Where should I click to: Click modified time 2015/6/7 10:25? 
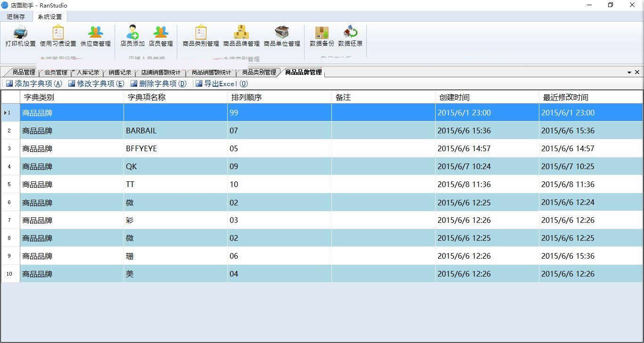pos(591,166)
